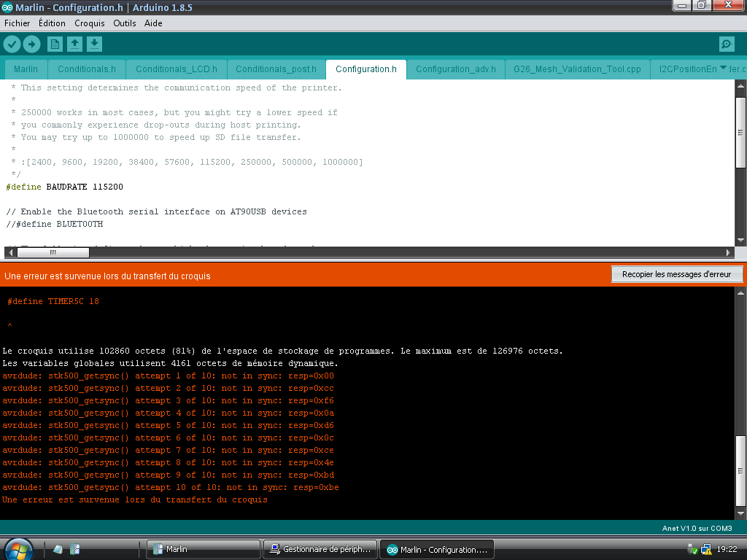Click the Windows Start orb
This screenshot has height=560, width=747.
point(18,549)
